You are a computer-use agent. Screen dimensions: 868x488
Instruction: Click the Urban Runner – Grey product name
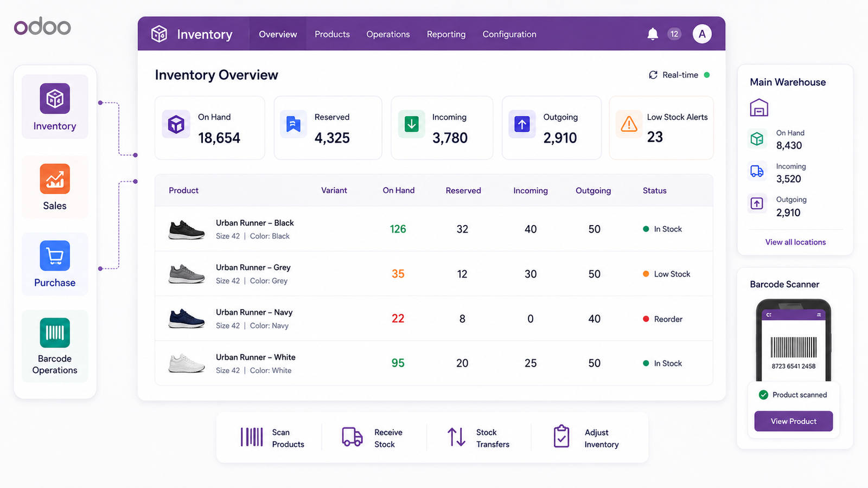253,267
